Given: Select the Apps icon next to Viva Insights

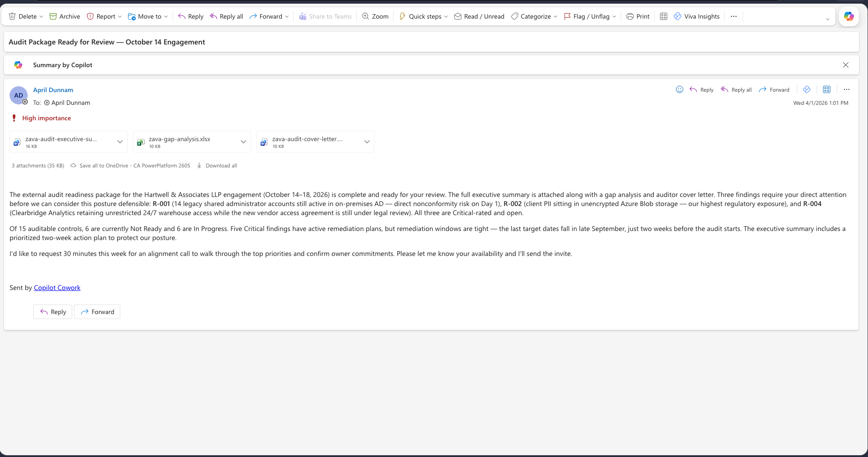Looking at the screenshot, I should (x=663, y=16).
